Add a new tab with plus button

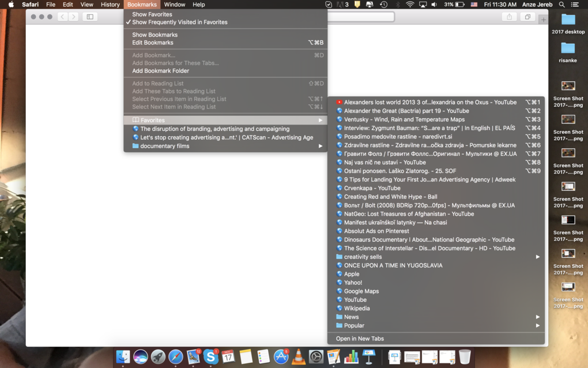point(544,20)
